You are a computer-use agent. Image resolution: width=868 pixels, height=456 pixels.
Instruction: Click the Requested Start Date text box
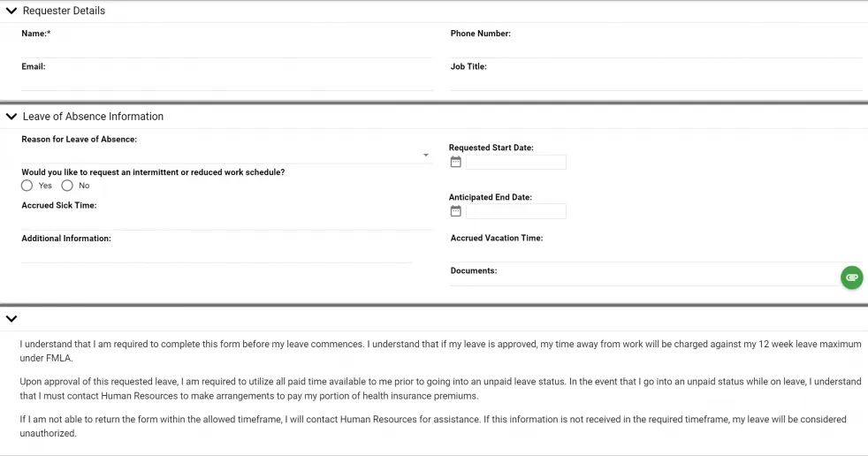[516, 162]
